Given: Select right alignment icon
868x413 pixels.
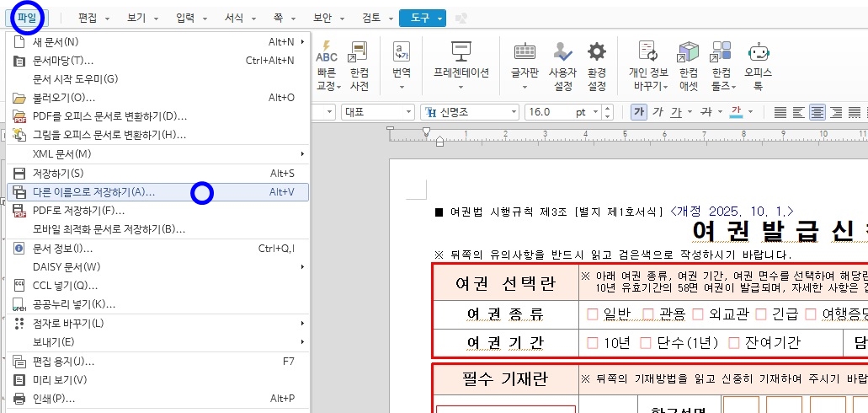Looking at the screenshot, I should point(836,113).
